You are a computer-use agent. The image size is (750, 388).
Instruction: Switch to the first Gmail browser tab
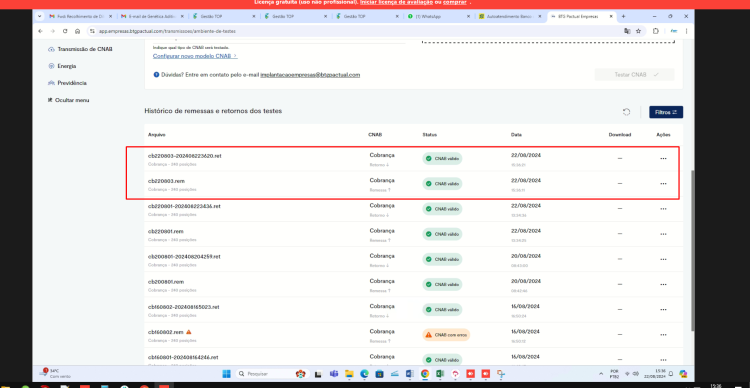79,16
